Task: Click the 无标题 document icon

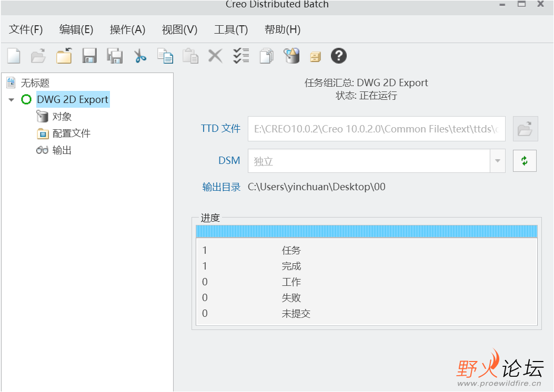Action: 11,82
